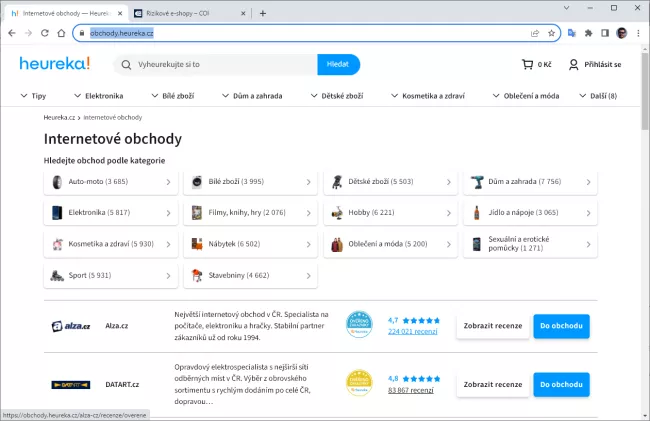650x421 pixels.
Task: Click Do obchodu button for Alza.cz
Action: coord(560,326)
